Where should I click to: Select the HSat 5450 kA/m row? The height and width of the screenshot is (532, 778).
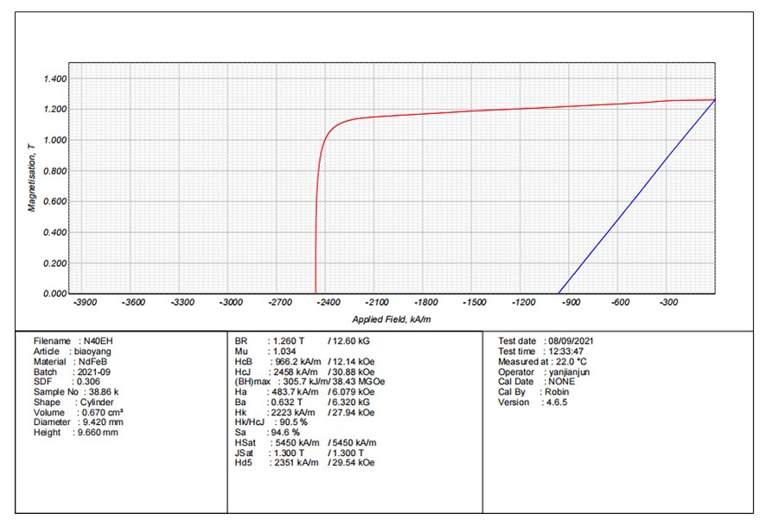click(x=305, y=442)
